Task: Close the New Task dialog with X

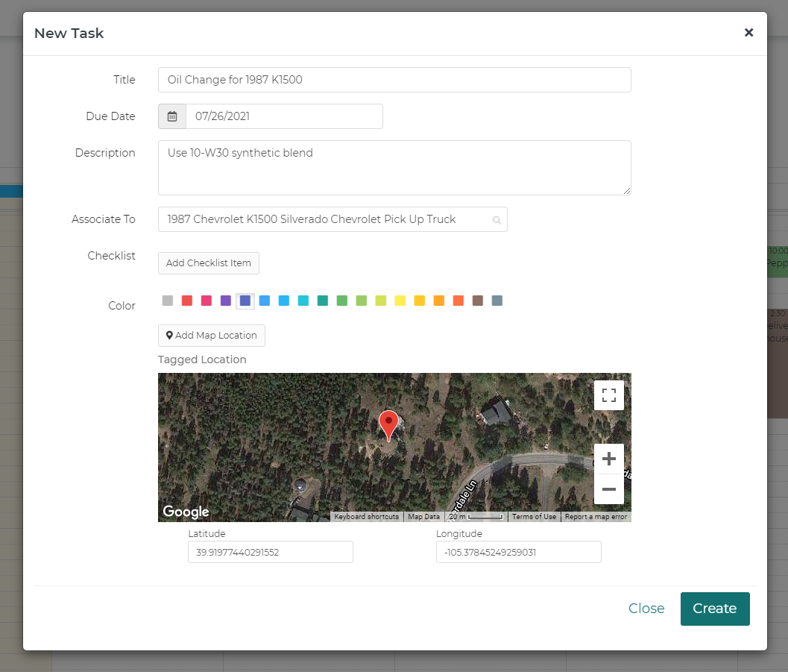Action: [748, 33]
